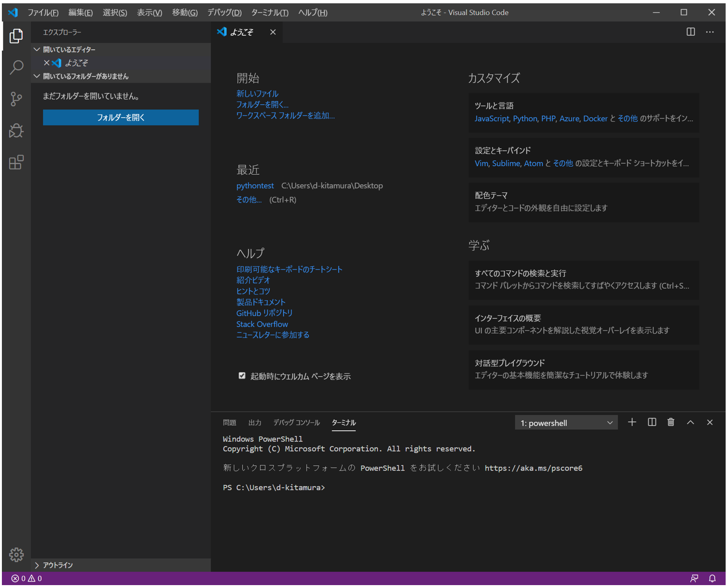Kill the terminal with trash icon
Viewport: 728px width, 587px height.
pos(671,422)
